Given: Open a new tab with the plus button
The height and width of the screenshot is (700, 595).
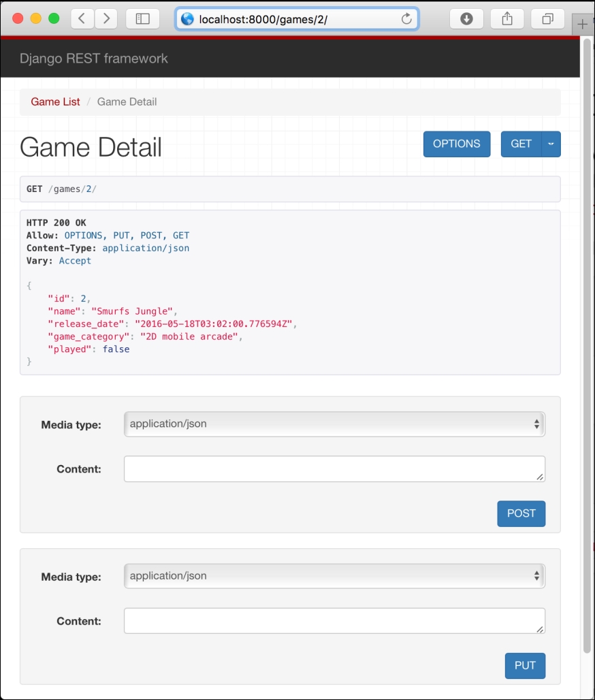Looking at the screenshot, I should click(582, 25).
